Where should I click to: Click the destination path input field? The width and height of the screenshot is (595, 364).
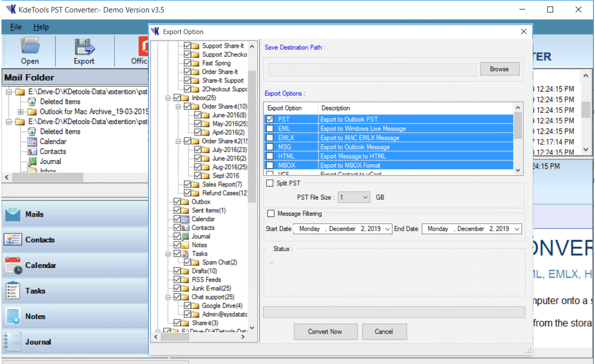coord(371,70)
